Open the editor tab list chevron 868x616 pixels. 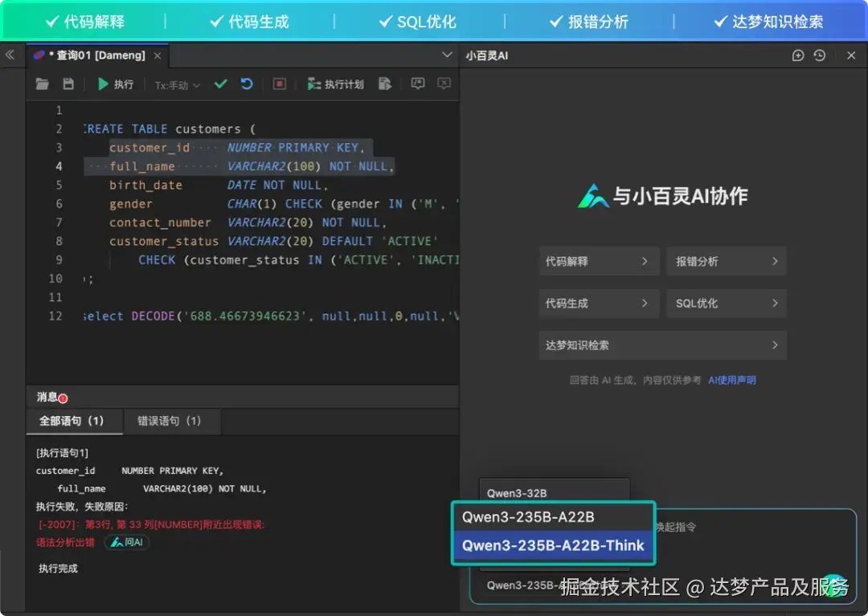[447, 55]
